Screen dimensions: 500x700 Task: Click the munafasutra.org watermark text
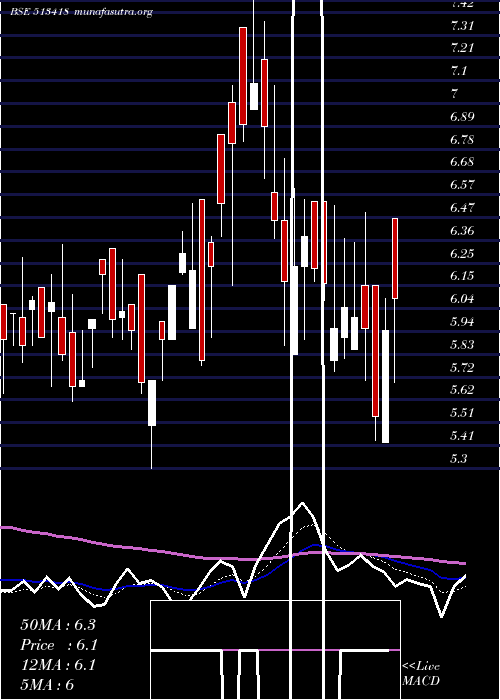[114, 12]
